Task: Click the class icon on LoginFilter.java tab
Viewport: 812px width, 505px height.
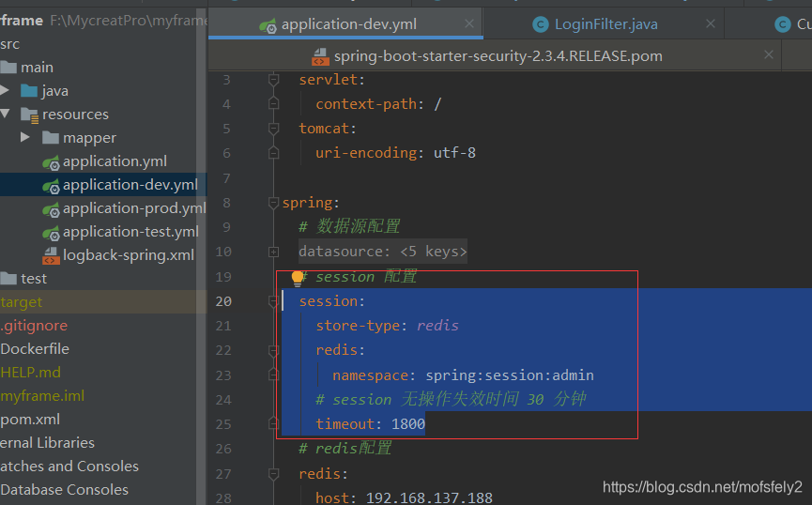Action: point(541,24)
